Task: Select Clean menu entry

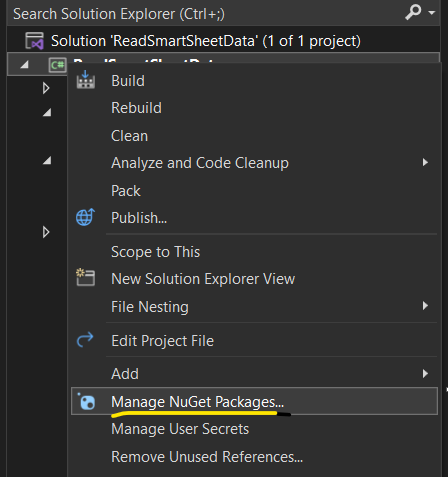Action: coord(129,136)
